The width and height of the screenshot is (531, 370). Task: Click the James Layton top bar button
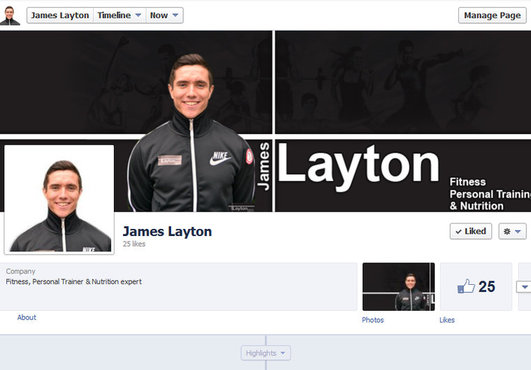coord(60,16)
